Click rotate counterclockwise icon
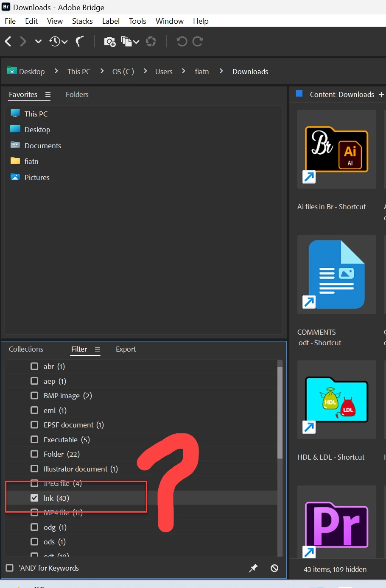The image size is (386, 588). click(x=182, y=41)
